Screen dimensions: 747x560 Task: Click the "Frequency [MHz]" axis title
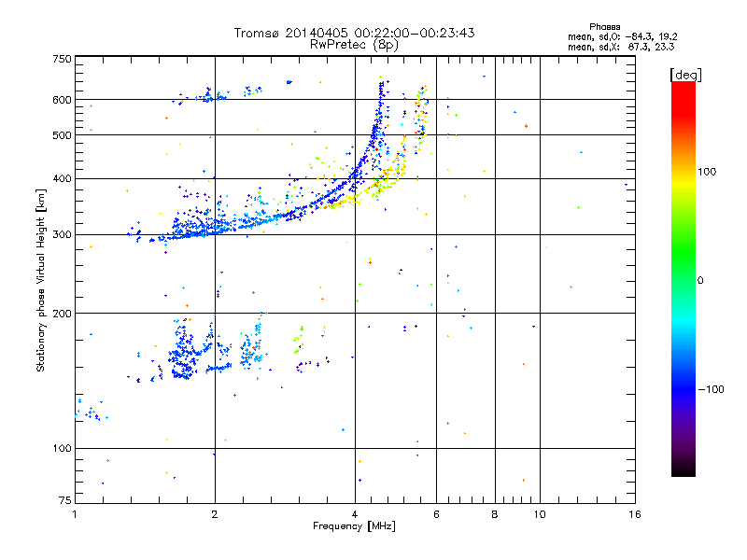(x=354, y=525)
